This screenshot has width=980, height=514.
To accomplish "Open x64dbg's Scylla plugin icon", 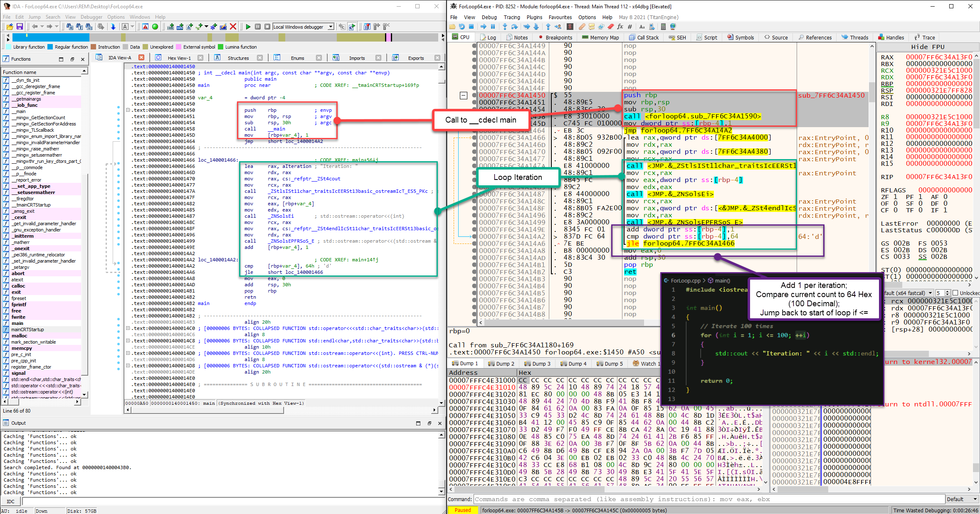I will 570,27.
